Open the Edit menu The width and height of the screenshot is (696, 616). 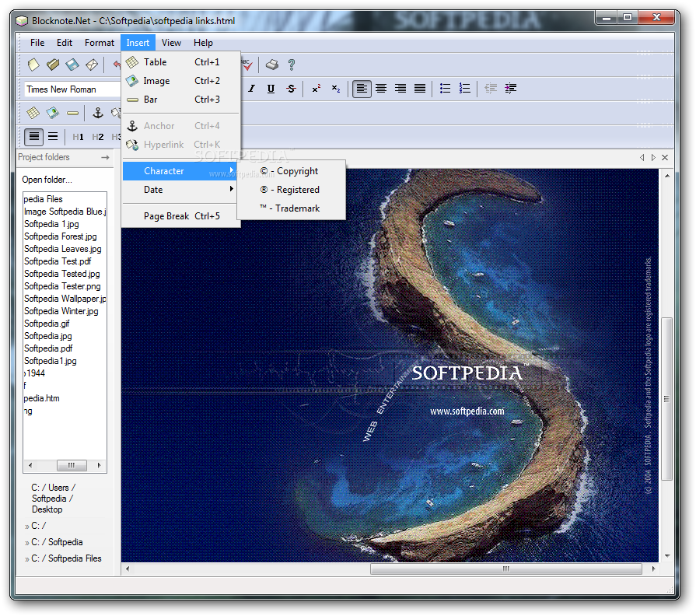pyautogui.click(x=65, y=43)
